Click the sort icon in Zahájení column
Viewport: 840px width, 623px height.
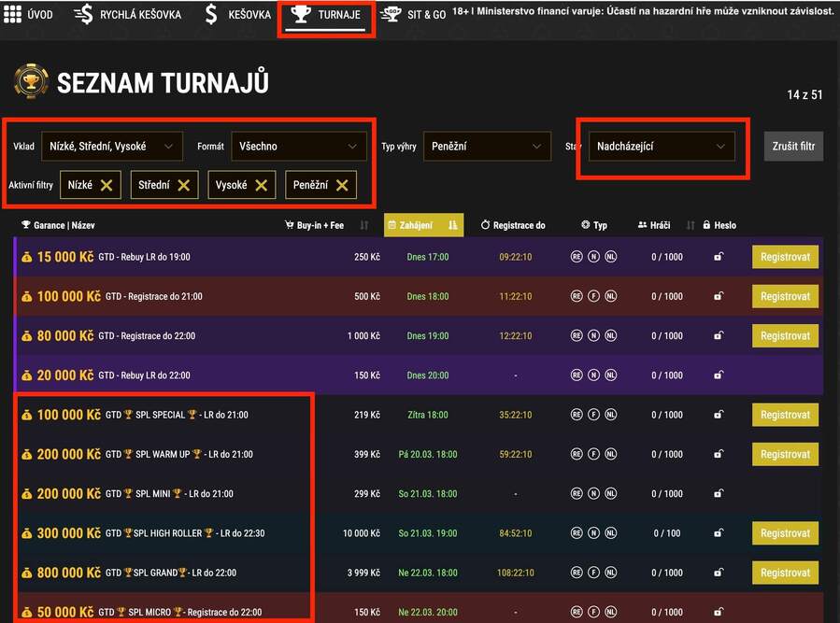[x=452, y=225]
